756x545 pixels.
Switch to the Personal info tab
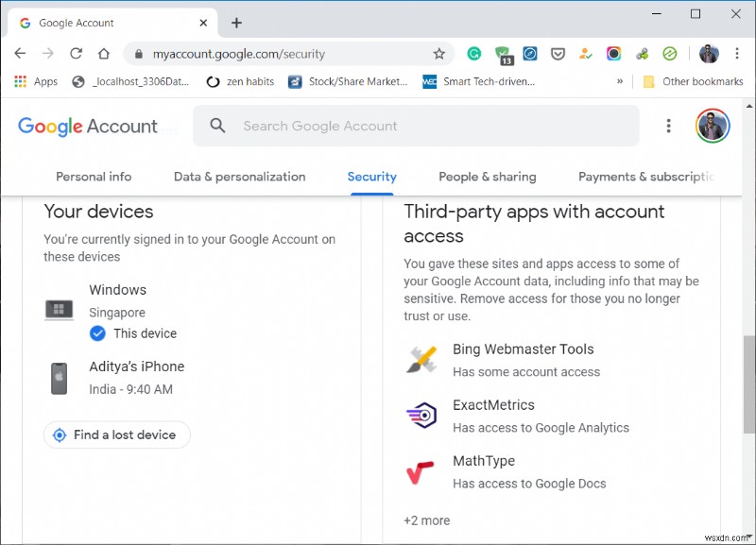pyautogui.click(x=94, y=177)
